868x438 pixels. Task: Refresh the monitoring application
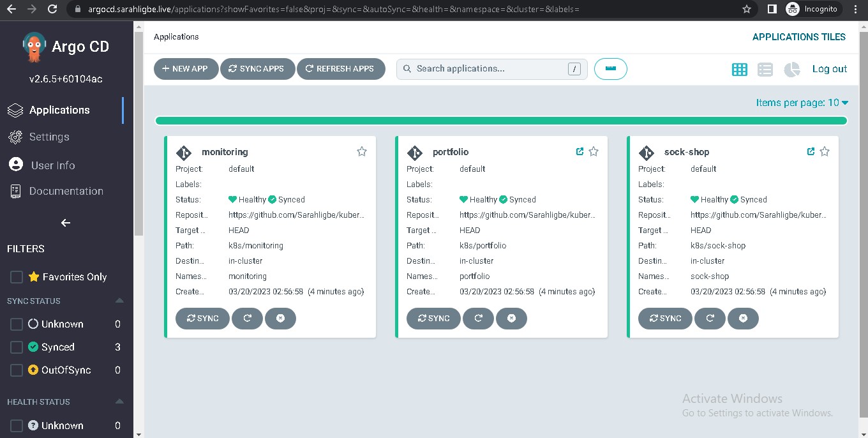click(247, 319)
